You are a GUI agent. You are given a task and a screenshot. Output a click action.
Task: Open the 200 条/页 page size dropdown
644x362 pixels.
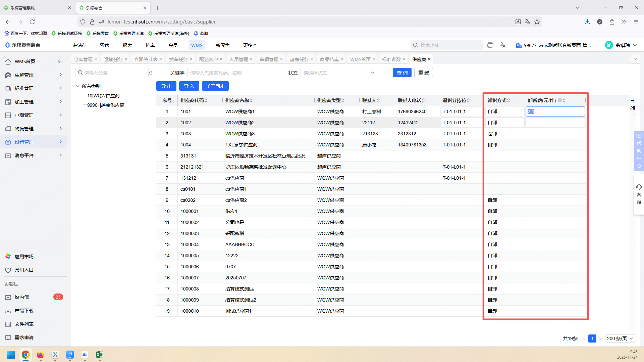[620, 338]
